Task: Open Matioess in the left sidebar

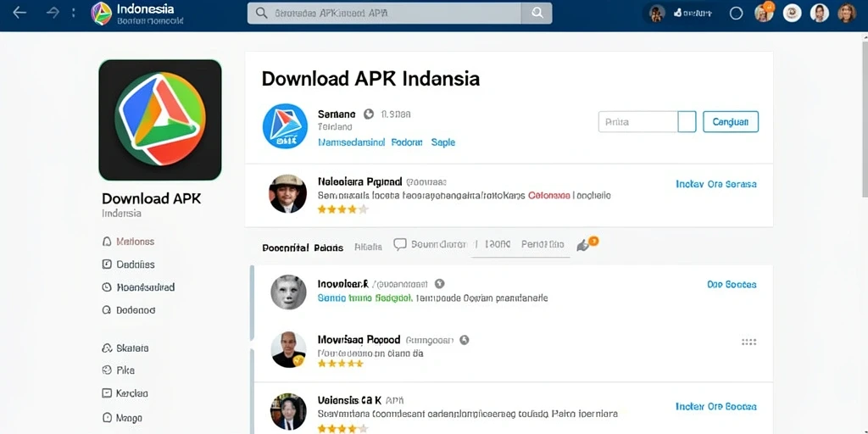Action: pos(135,242)
